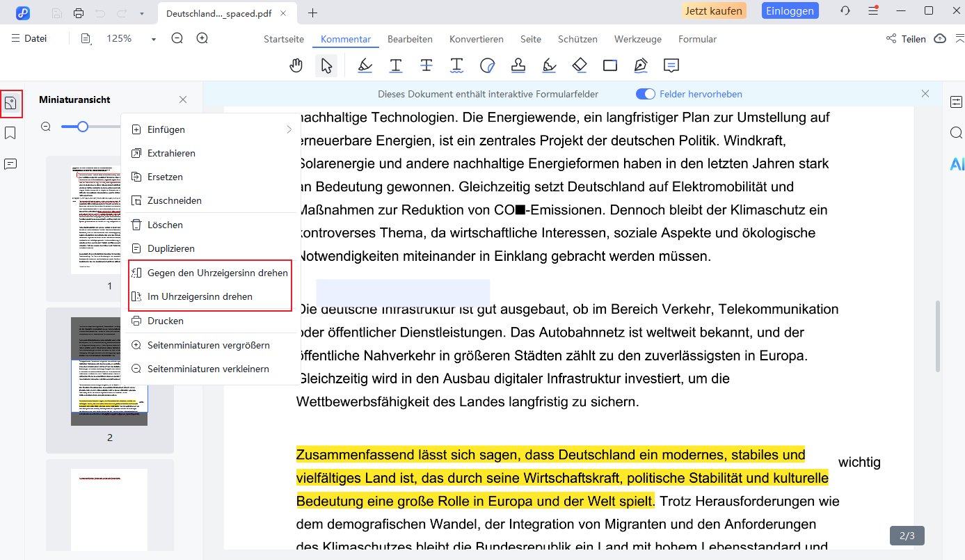Screen dimensions: 965x560
Task: Click the rectangle shape tool
Action: [x=610, y=65]
